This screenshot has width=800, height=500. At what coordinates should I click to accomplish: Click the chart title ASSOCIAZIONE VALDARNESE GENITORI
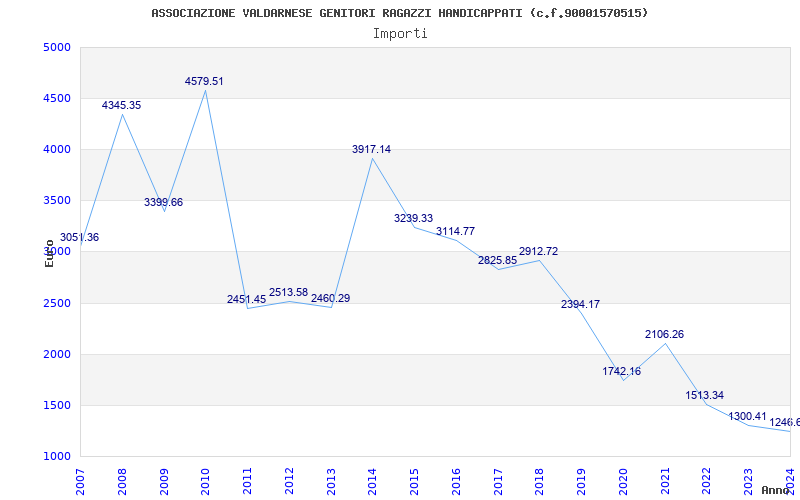[399, 13]
